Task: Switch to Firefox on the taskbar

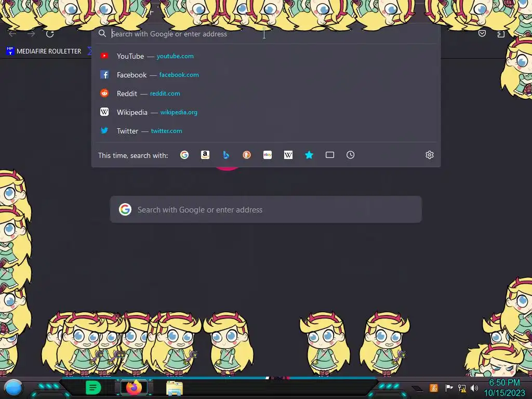Action: pos(134,388)
